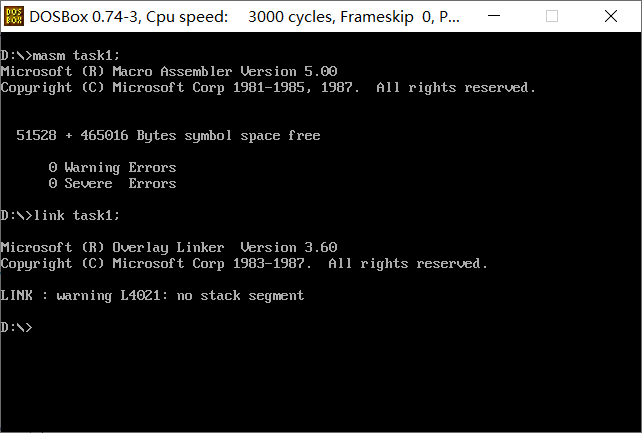Click the Overlay Linker Version 3.60 line
The width and height of the screenshot is (642, 433).
pyautogui.click(x=169, y=247)
